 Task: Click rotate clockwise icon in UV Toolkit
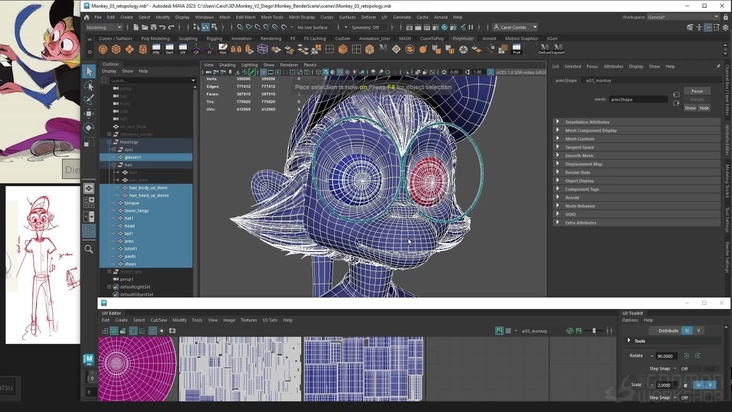[x=697, y=356]
